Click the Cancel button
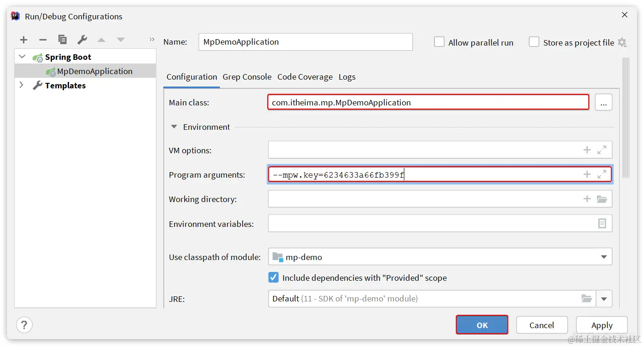This screenshot has height=347, width=644. (542, 325)
